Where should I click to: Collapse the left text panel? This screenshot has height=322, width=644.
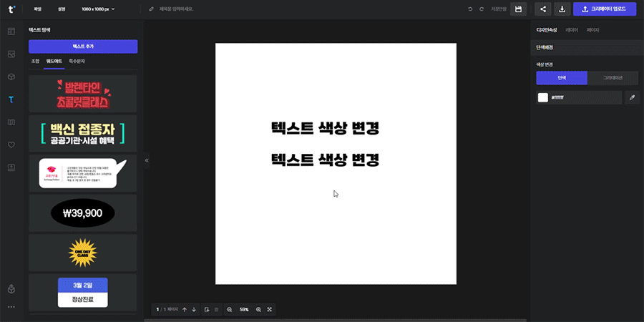pos(147,160)
